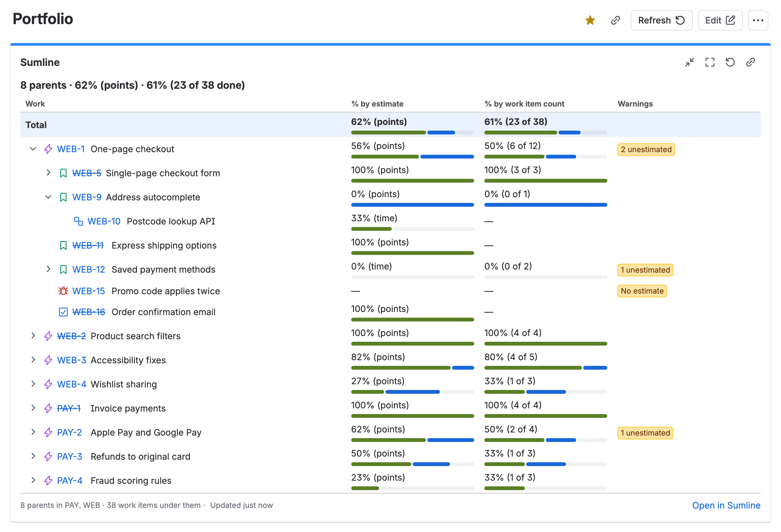Click the 'No estimate' warning badge
Image resolution: width=781 pixels, height=532 pixels.
click(x=642, y=291)
